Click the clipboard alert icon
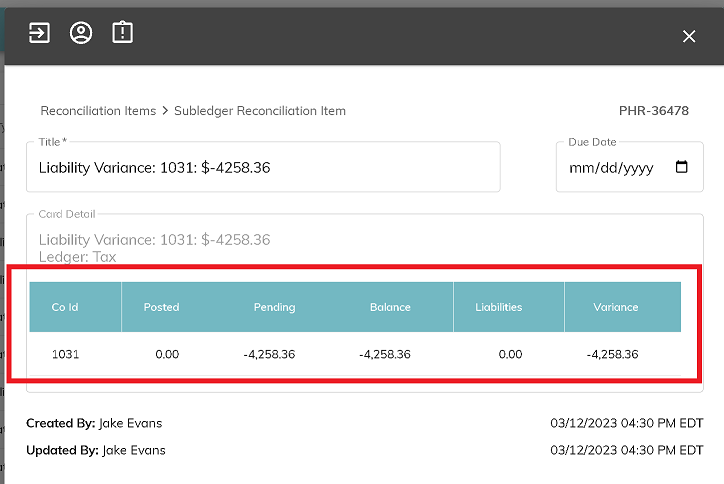 (x=122, y=33)
